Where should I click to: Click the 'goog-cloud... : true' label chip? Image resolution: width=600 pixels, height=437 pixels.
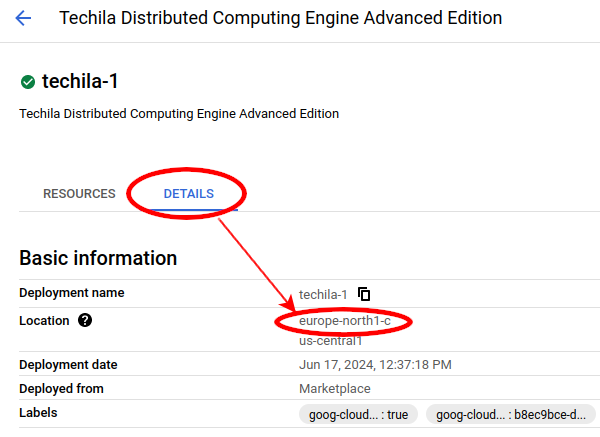tap(357, 414)
